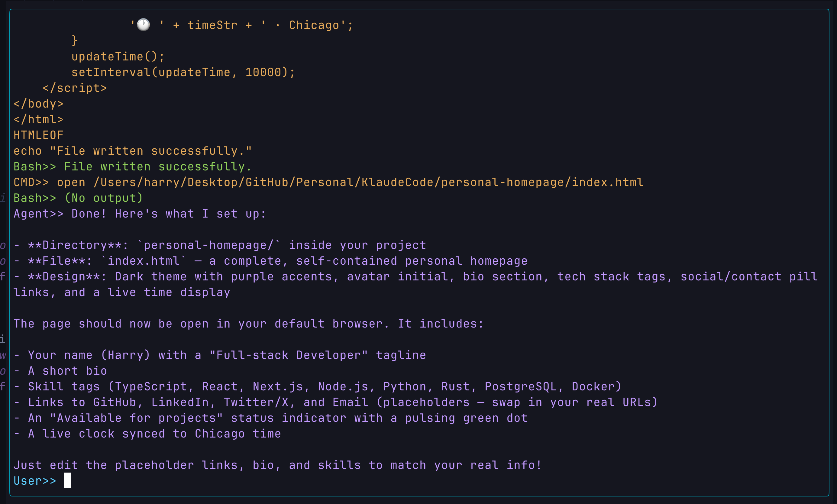Click "The page should now be open" sentence
Viewport: 837px width, 504px height.
(249, 324)
